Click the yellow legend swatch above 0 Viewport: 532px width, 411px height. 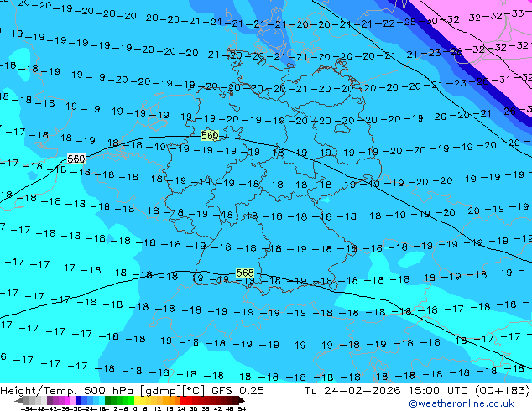click(x=138, y=400)
